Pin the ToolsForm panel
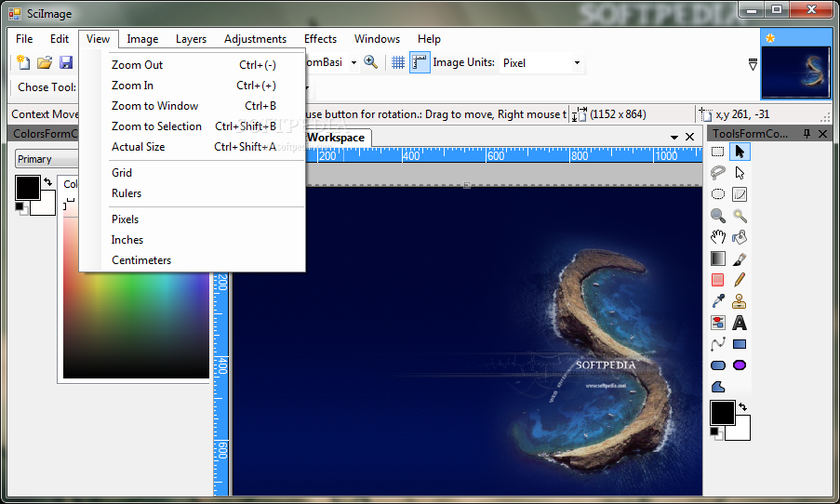 click(x=807, y=134)
